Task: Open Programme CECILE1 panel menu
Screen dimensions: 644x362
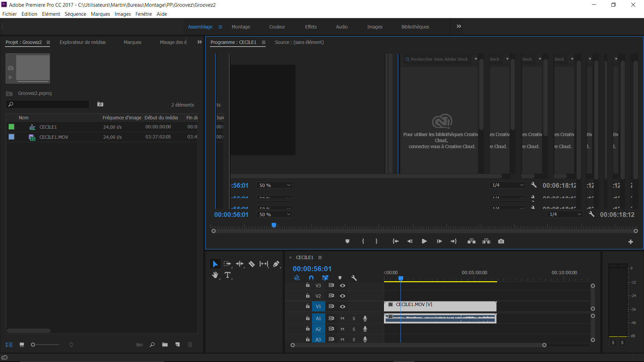Action: click(264, 43)
